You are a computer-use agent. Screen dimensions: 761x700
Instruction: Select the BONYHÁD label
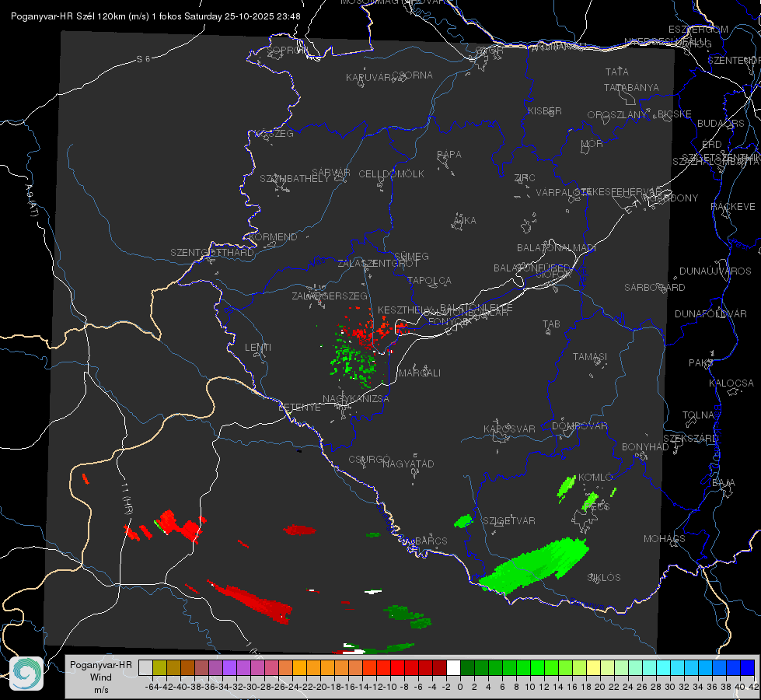click(645, 447)
